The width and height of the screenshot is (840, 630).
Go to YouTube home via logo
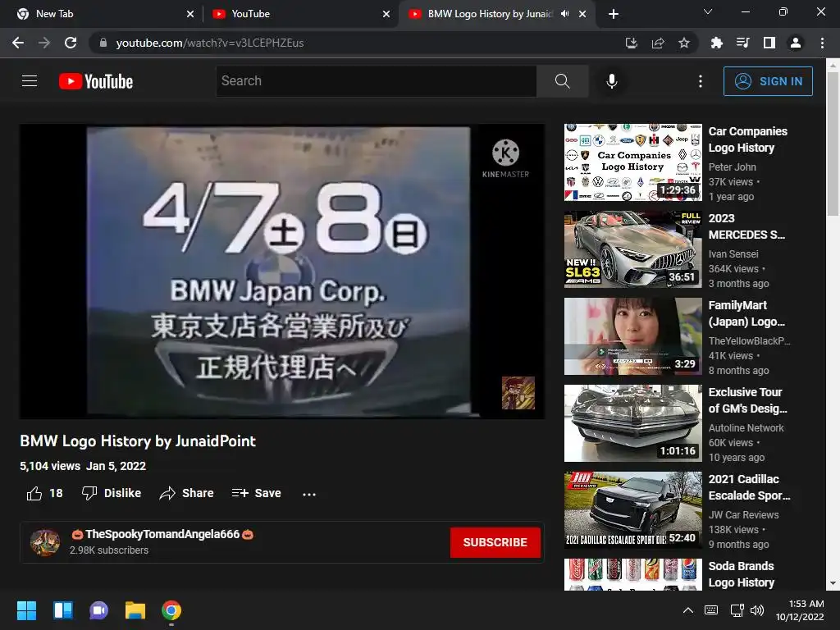point(96,81)
